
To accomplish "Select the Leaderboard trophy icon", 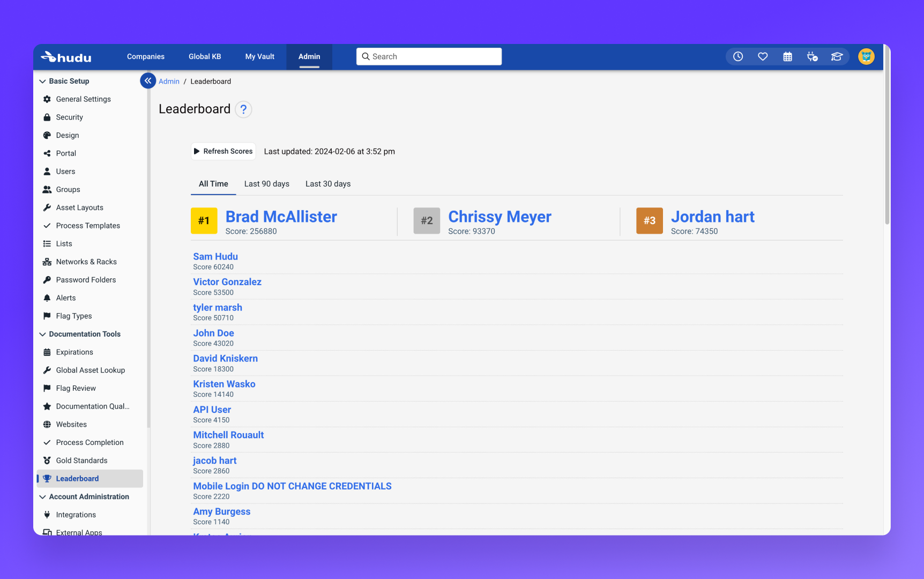I will [48, 478].
